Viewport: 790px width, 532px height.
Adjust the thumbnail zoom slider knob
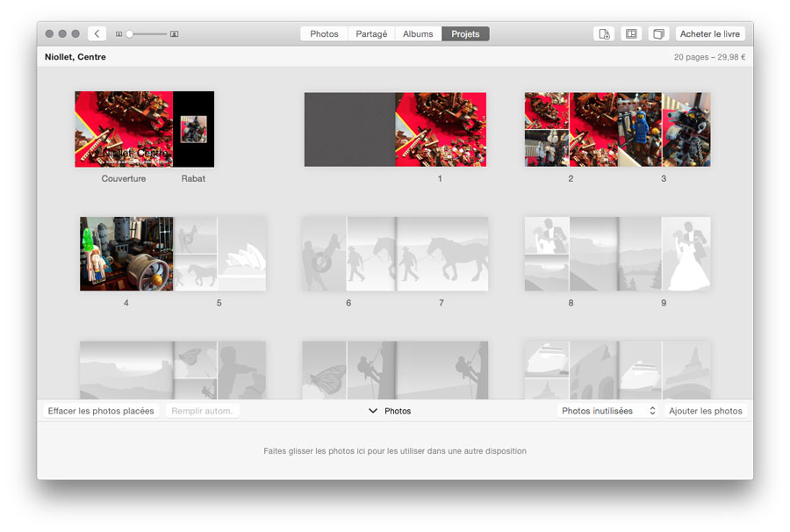point(130,33)
